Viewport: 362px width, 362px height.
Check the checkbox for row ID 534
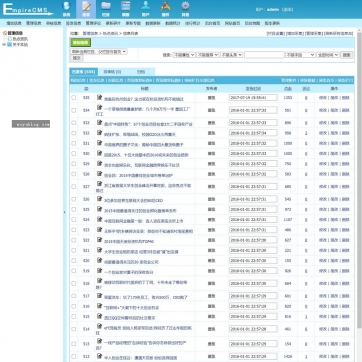pos(74,110)
